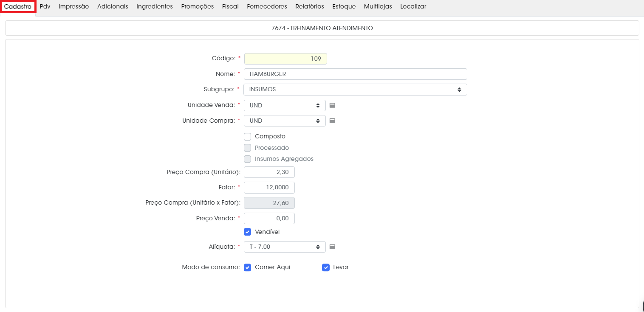Viewport: 644px width, 312px height.
Task: Uncheck the Vendível checkbox
Action: coord(247,232)
